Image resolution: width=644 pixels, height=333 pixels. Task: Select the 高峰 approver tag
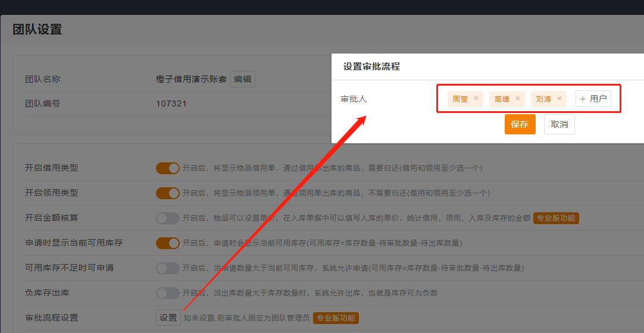click(x=502, y=99)
